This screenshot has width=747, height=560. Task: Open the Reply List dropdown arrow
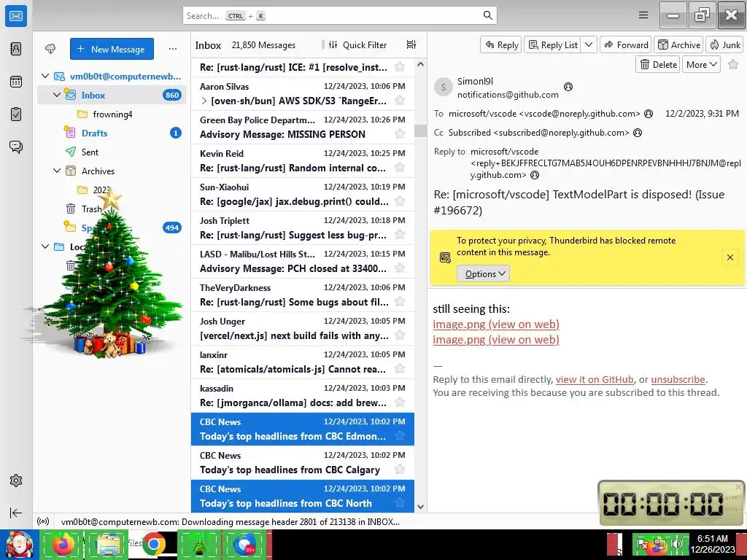coord(589,44)
